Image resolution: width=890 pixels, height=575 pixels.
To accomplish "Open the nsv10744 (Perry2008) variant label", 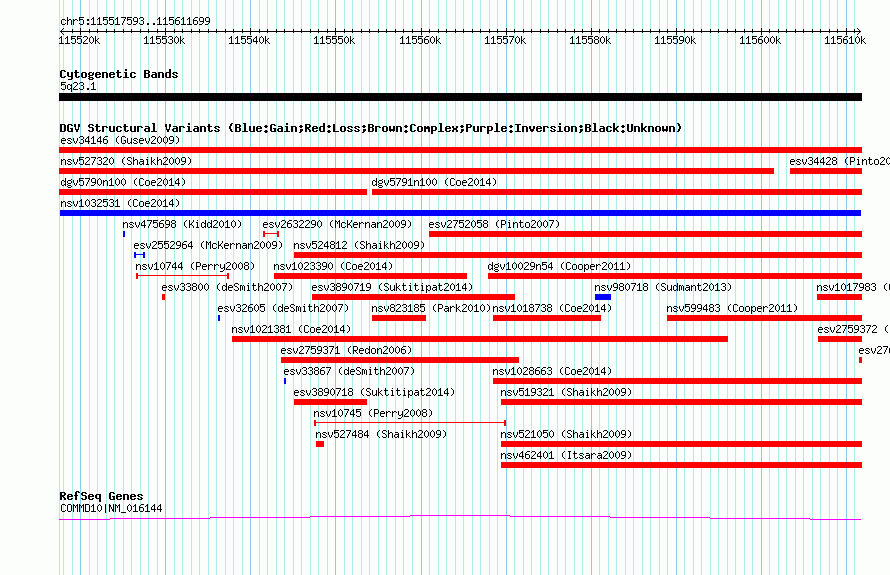I will pyautogui.click(x=195, y=266).
